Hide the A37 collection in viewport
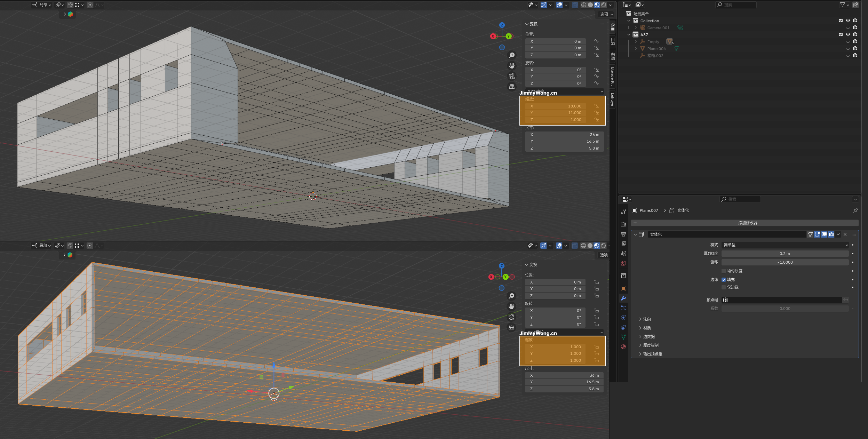Viewport: 868px width, 439px height. [x=848, y=34]
